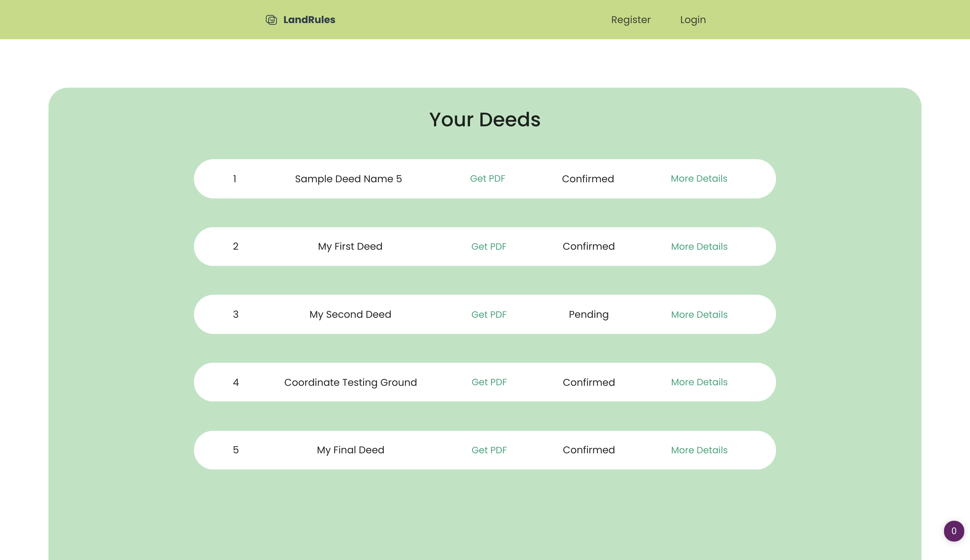Viewport: 970px width, 560px height.
Task: Download PDF of My Second Deed
Action: tap(488, 315)
